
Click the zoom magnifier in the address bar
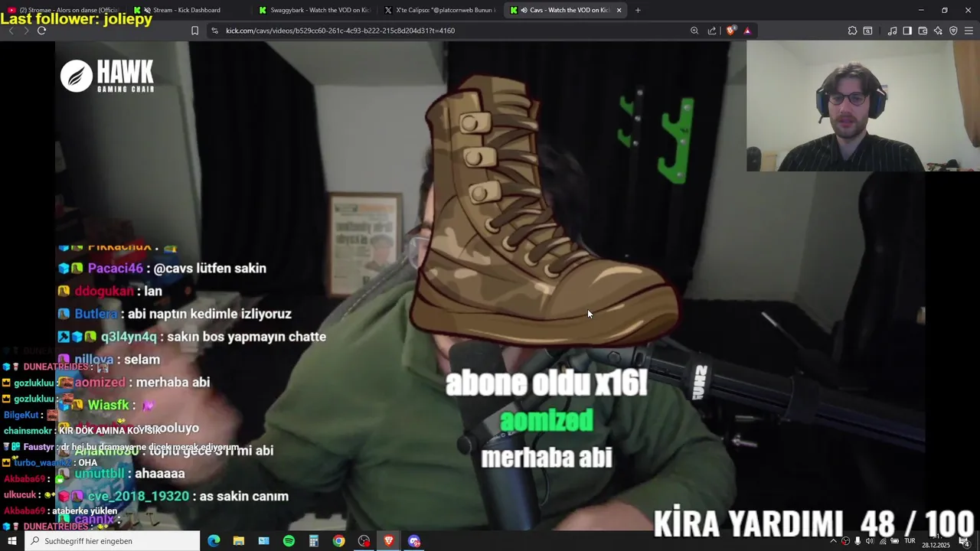click(x=694, y=31)
